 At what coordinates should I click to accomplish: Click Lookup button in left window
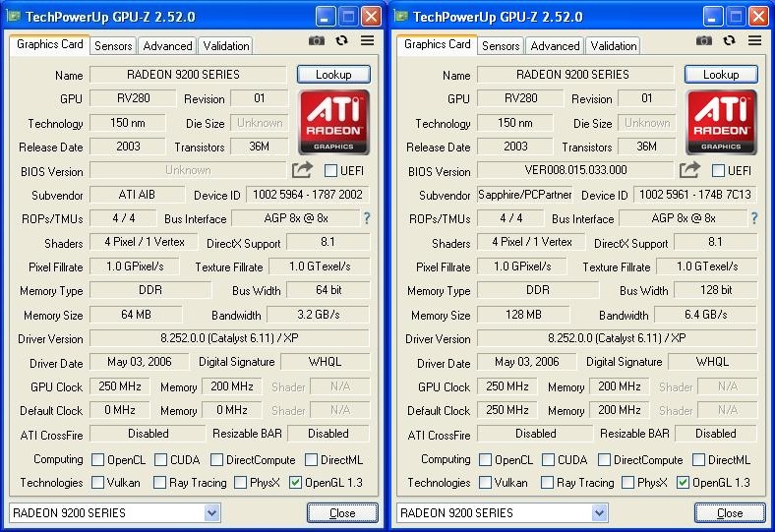click(333, 75)
